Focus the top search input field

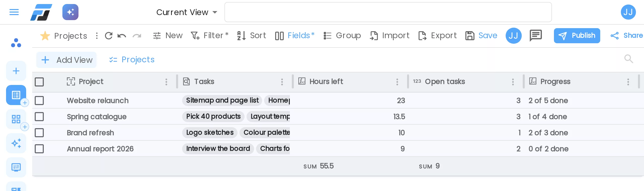(388, 12)
